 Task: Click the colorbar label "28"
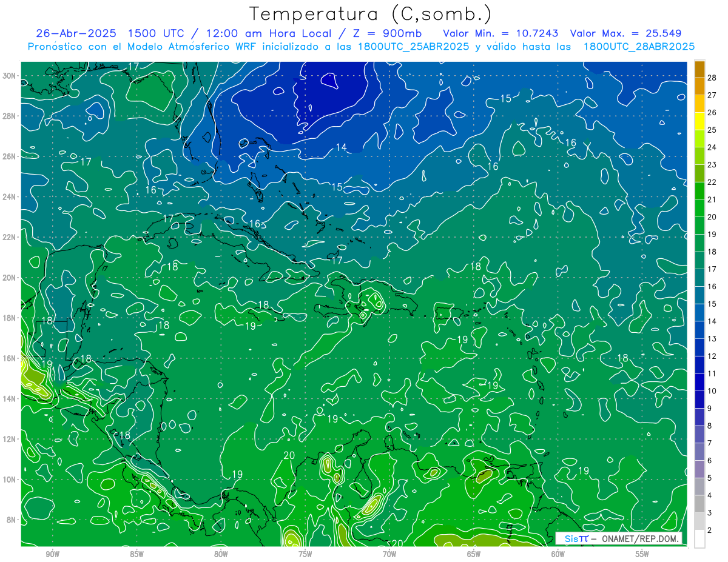(x=712, y=77)
